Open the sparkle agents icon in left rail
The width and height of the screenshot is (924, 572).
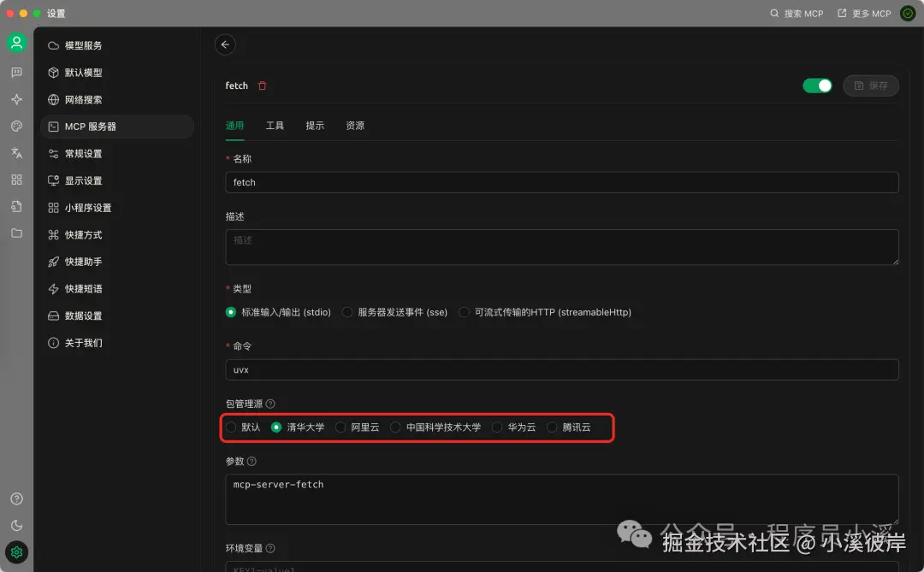[16, 99]
